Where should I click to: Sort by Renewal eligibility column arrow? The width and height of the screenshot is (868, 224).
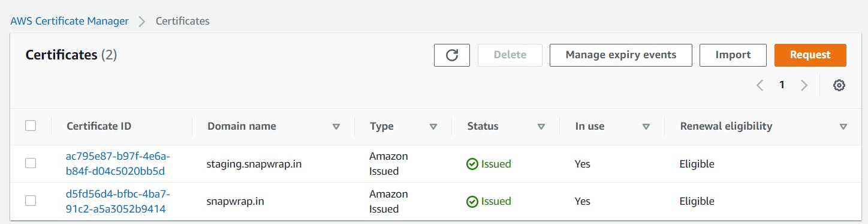point(843,127)
